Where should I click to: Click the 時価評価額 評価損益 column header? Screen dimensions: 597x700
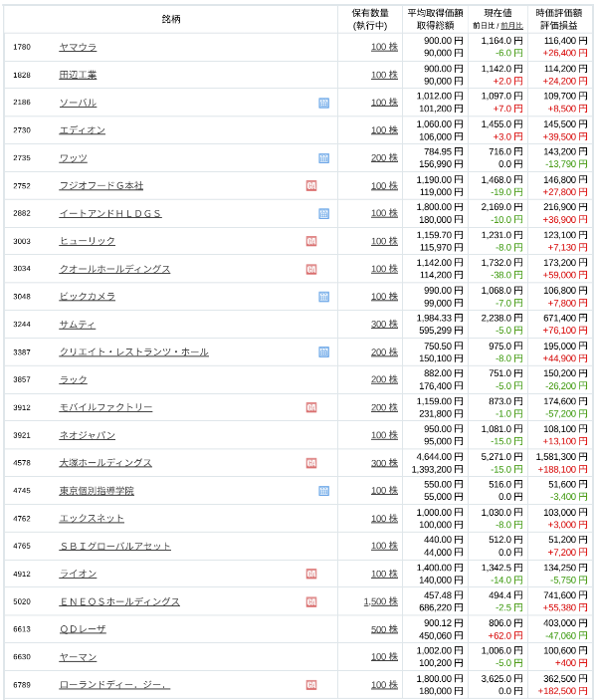(x=559, y=19)
